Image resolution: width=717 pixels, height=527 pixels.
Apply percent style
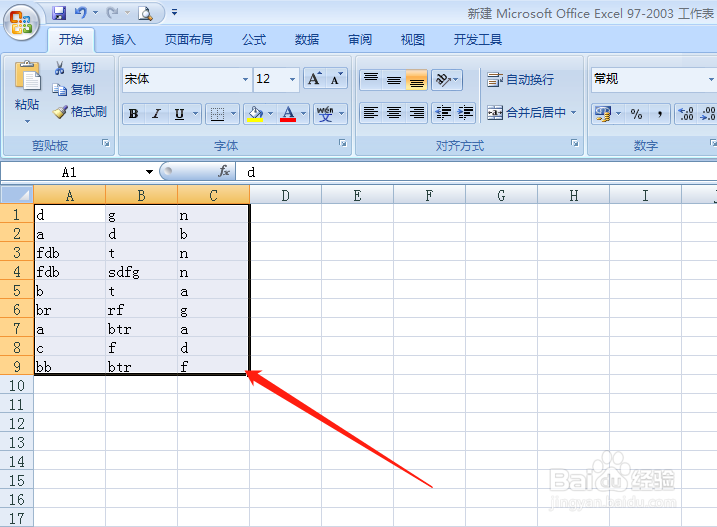[x=636, y=113]
